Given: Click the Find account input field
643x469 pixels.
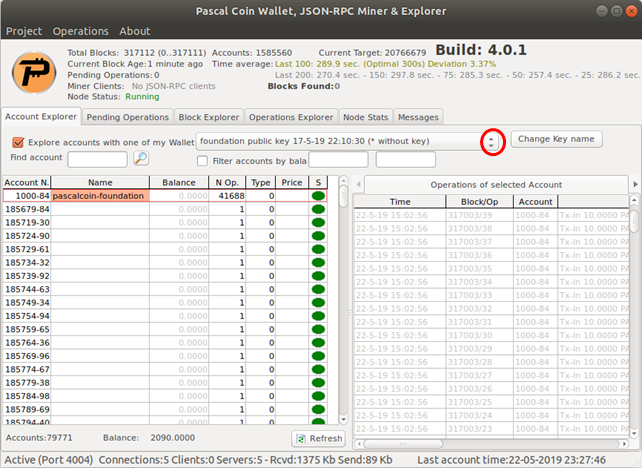Looking at the screenshot, I should click(98, 159).
